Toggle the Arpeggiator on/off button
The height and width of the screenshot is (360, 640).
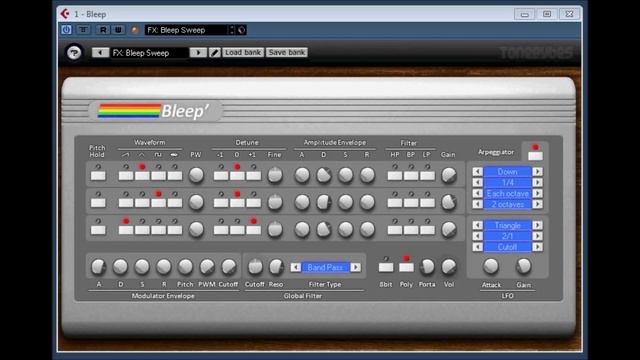coord(535,156)
